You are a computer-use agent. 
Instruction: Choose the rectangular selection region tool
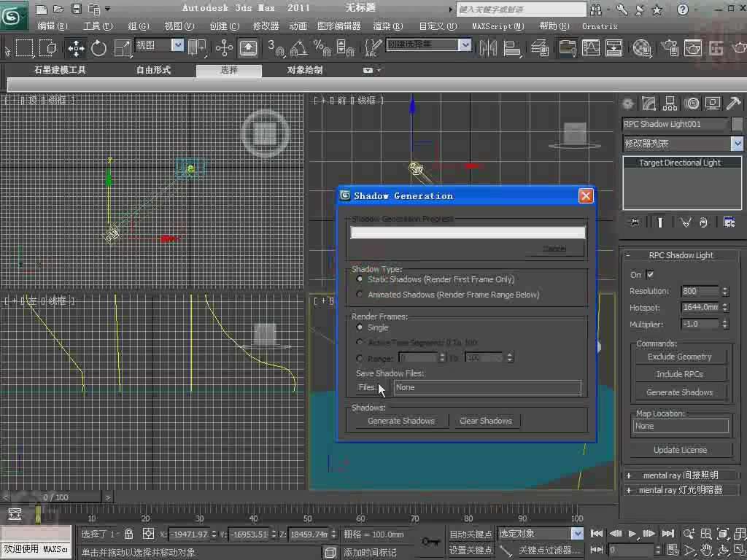coord(25,47)
